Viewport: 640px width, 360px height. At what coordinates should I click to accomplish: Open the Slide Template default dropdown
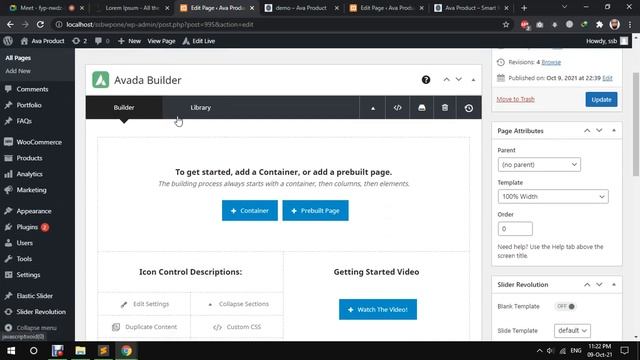click(572, 330)
